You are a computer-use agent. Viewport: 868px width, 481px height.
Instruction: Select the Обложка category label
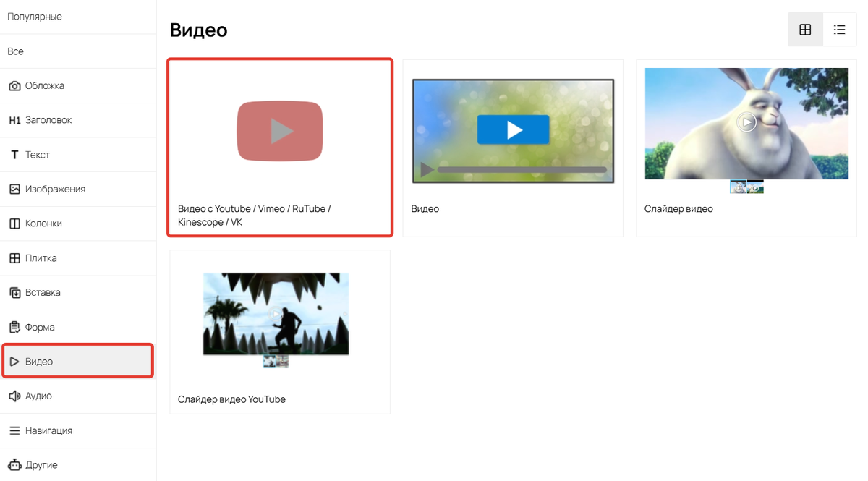45,85
